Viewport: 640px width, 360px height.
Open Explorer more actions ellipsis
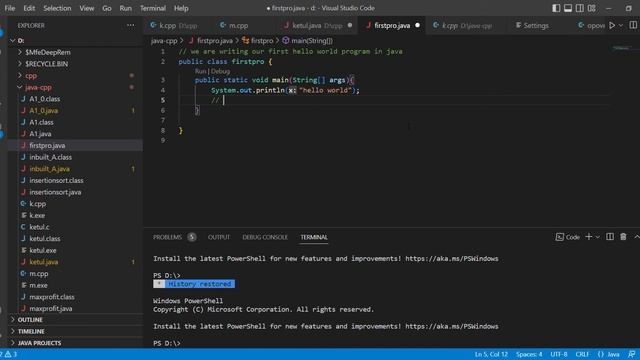pos(131,25)
